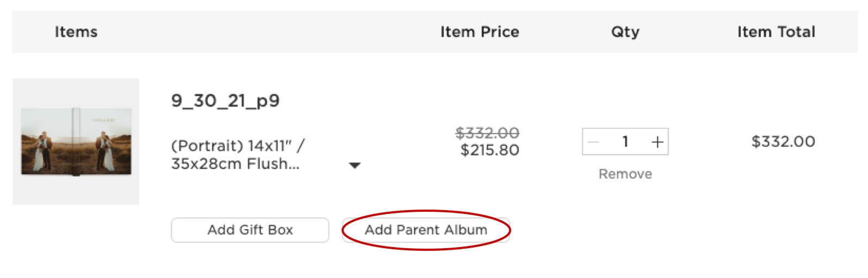
Task: Click the Qty column header
Action: coord(625,32)
